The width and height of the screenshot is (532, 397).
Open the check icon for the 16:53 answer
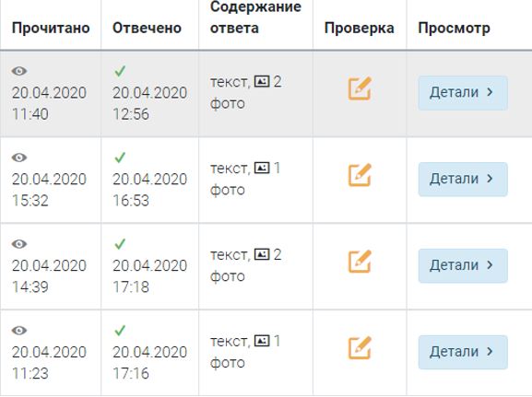[x=360, y=175]
